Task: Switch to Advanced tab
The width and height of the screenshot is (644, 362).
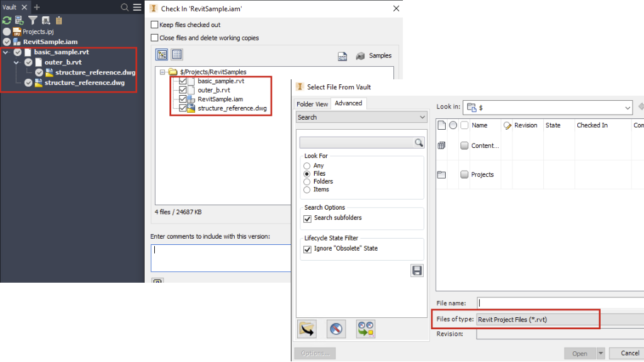Action: tap(348, 103)
